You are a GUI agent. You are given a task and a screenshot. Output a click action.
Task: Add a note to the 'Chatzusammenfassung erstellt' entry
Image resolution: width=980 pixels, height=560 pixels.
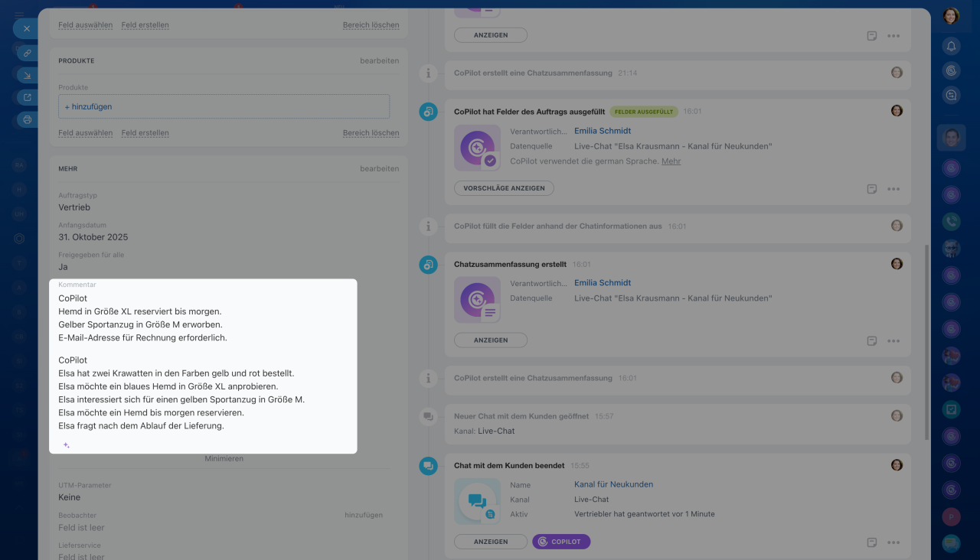(871, 340)
